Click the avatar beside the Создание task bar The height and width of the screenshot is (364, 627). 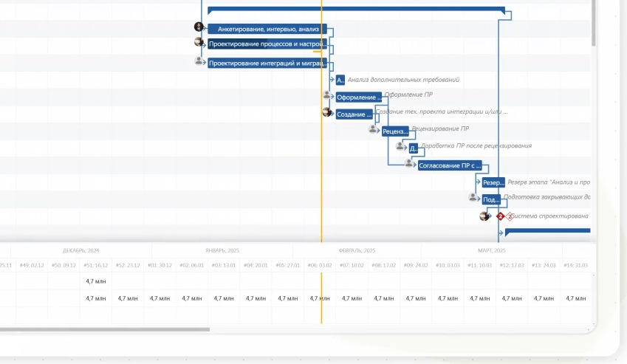coord(327,112)
